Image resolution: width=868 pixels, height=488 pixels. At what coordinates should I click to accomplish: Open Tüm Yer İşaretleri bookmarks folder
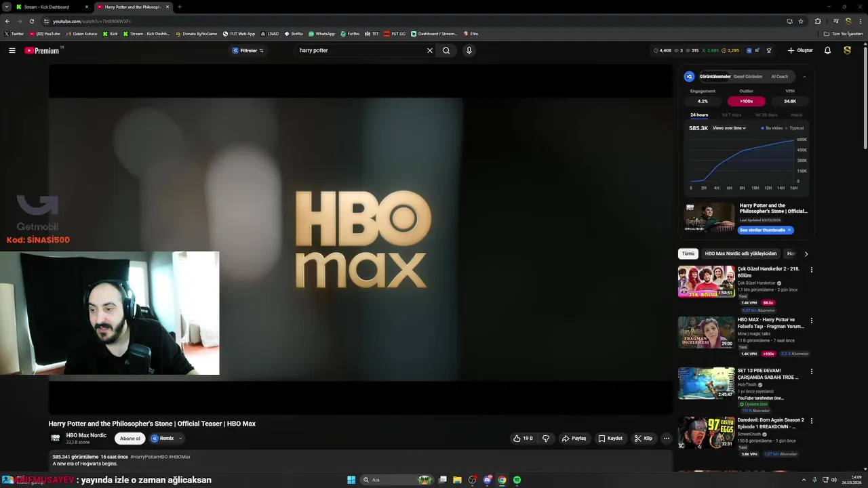click(844, 34)
